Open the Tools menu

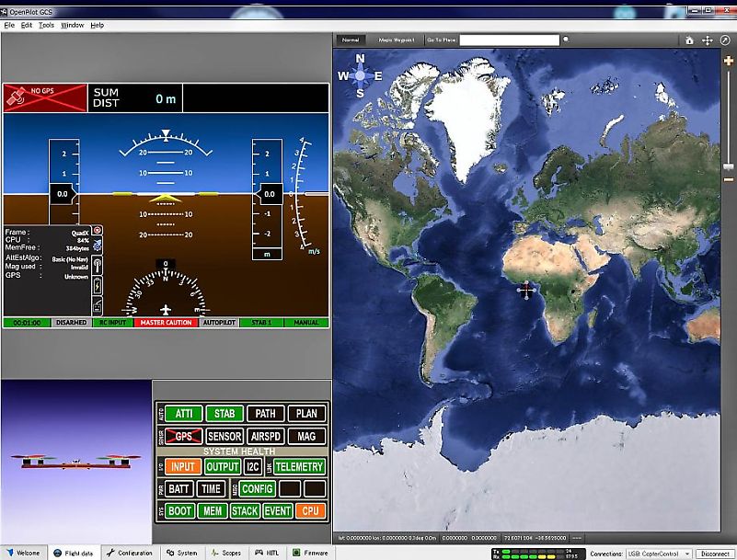click(x=46, y=26)
